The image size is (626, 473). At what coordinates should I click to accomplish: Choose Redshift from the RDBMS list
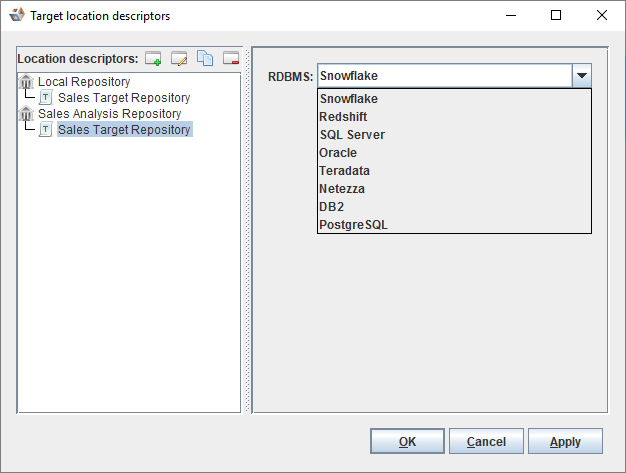454,117
